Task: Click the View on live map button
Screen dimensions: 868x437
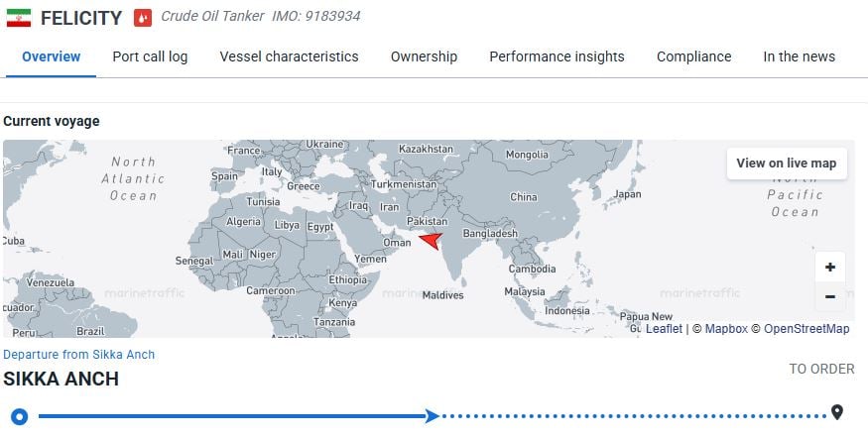Action: tap(786, 164)
